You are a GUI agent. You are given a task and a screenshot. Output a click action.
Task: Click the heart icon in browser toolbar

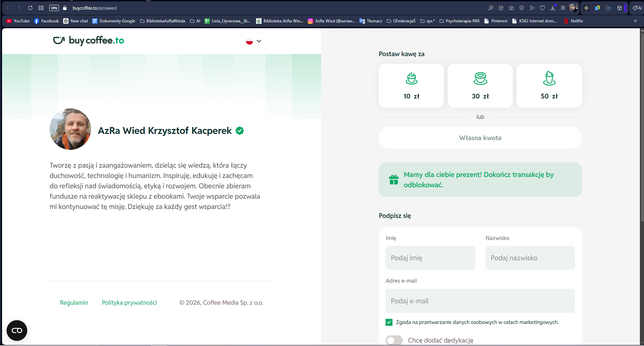coord(542,8)
